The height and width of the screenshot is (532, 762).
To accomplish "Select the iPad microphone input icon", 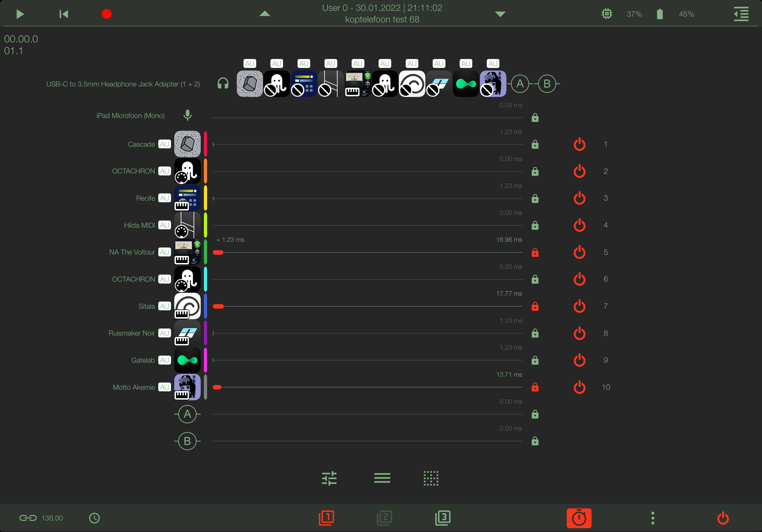I will pyautogui.click(x=188, y=115).
